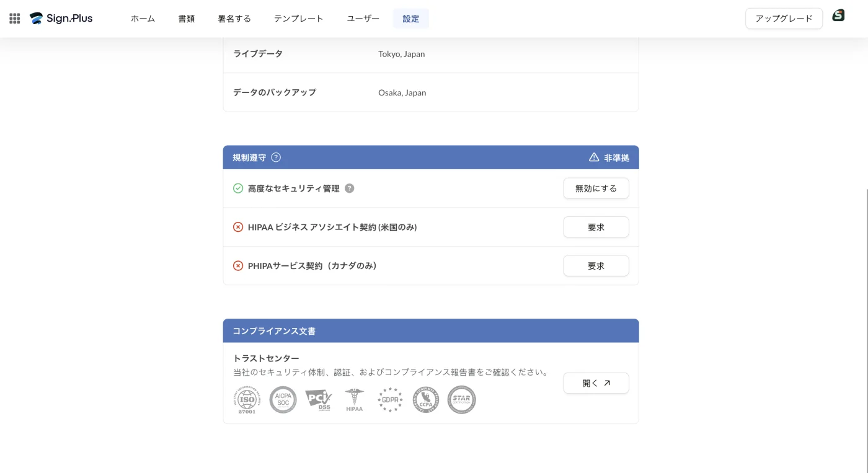Click 要求 for HIPAA agreement
868x473 pixels.
coord(596,227)
